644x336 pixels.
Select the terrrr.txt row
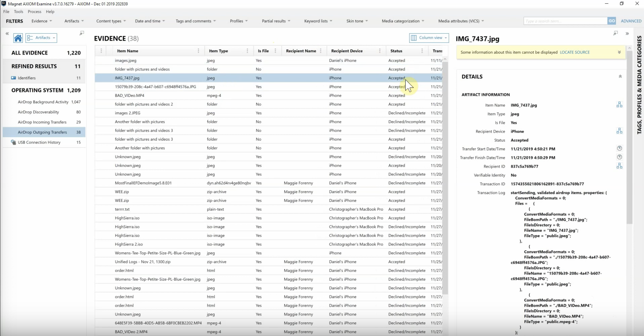pos(269,209)
